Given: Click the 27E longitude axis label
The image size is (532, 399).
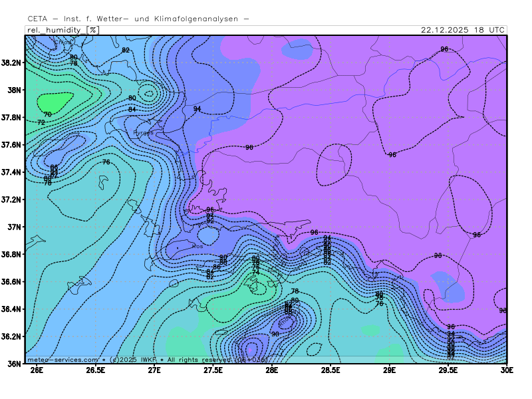Looking at the screenshot, I should click(x=154, y=370).
